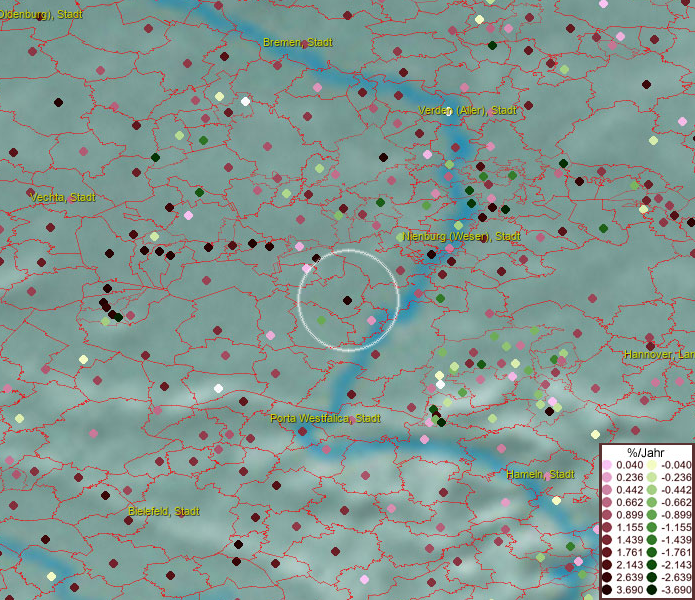Click the legend value text '-1.155'

point(676,527)
